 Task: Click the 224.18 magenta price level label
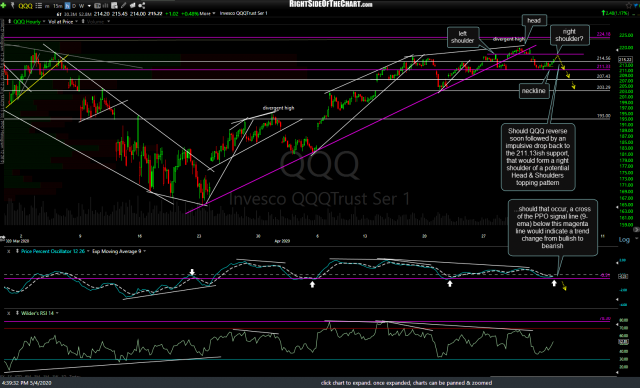tap(603, 34)
